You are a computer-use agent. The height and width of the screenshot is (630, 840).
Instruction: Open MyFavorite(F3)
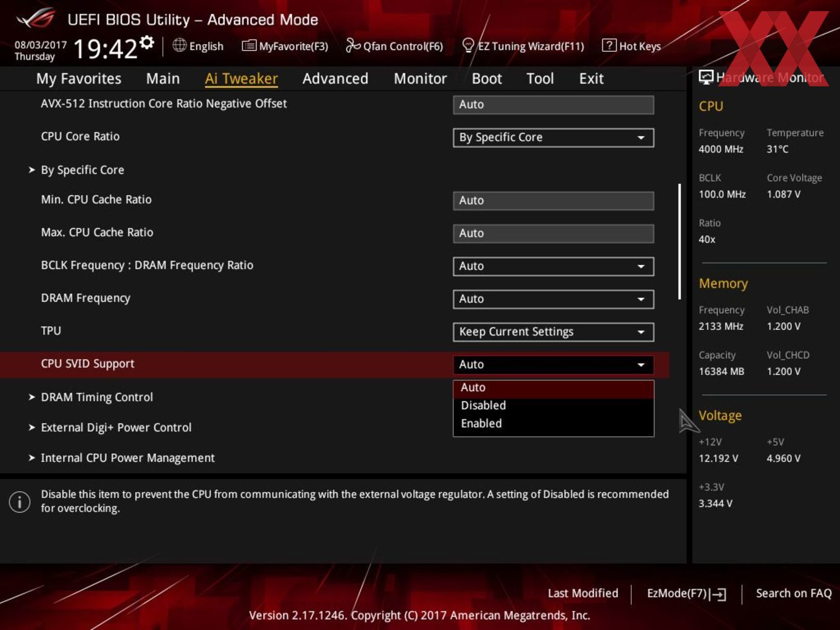point(285,46)
